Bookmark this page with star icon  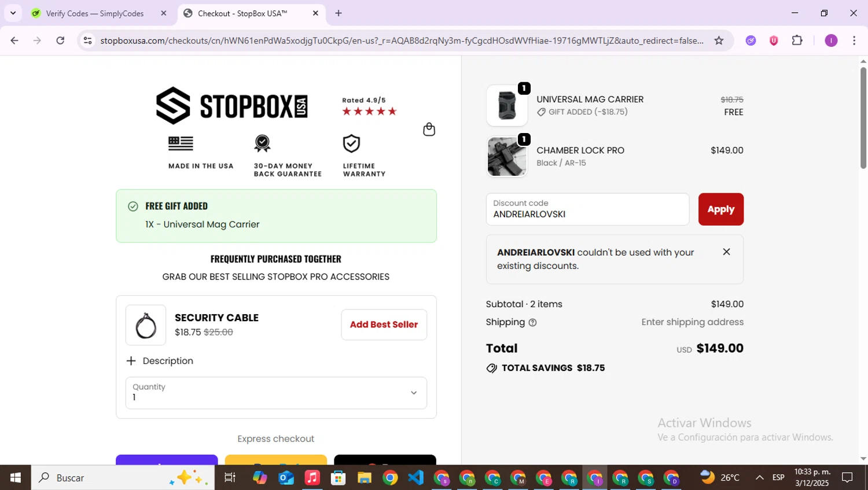pos(719,40)
